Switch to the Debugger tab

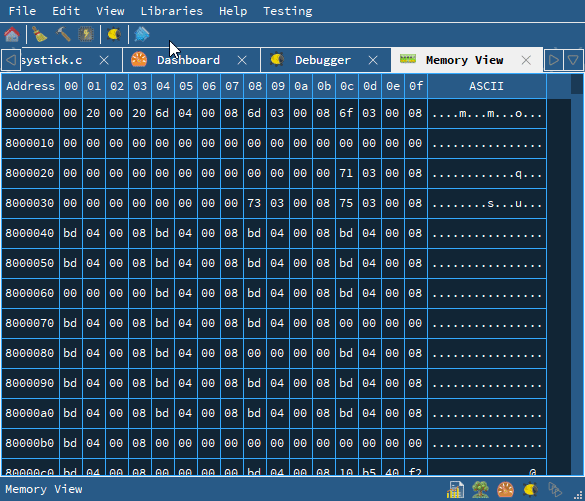[323, 60]
